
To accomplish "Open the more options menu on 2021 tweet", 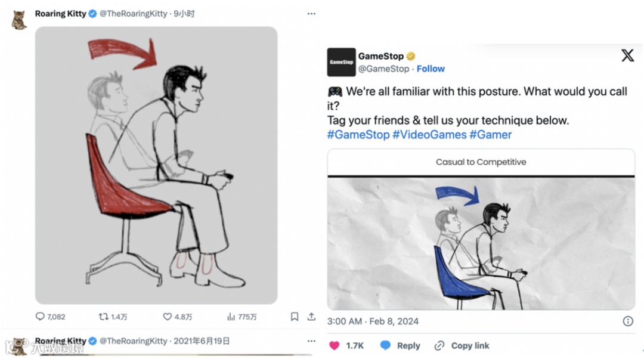I will [311, 341].
